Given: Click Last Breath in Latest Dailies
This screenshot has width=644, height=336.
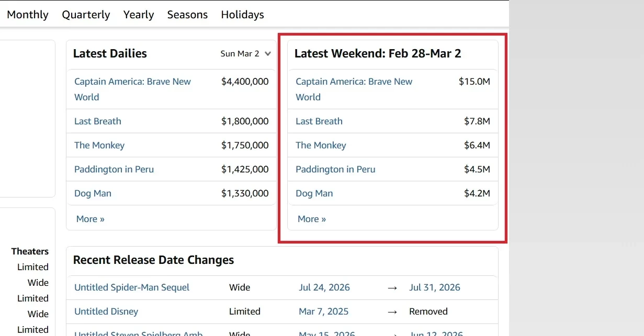Looking at the screenshot, I should [98, 121].
